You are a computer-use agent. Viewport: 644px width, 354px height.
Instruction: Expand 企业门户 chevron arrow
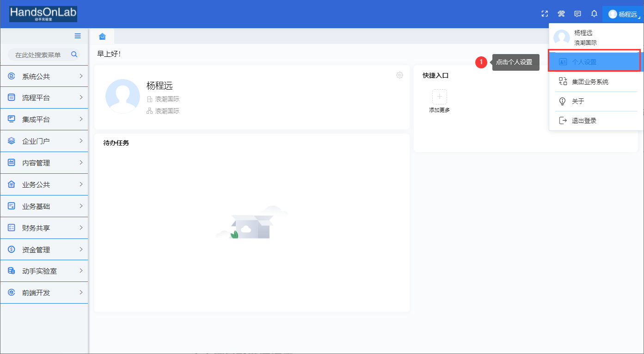81,140
